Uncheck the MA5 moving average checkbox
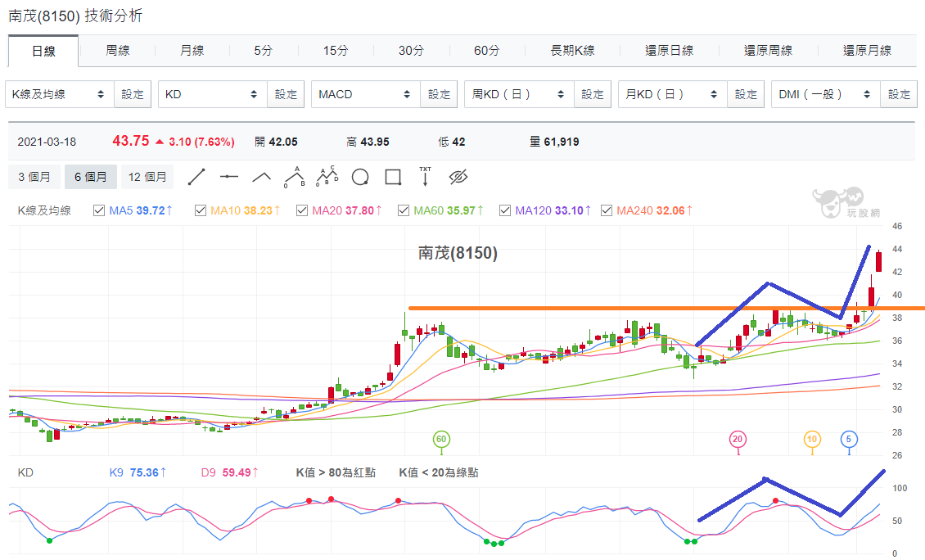The height and width of the screenshot is (560, 925). (x=99, y=210)
